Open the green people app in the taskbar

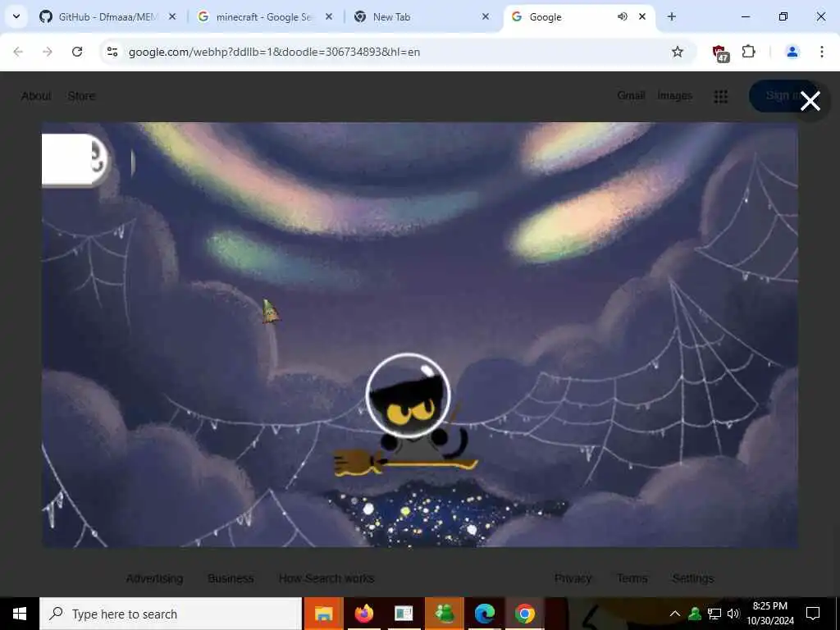click(x=445, y=614)
